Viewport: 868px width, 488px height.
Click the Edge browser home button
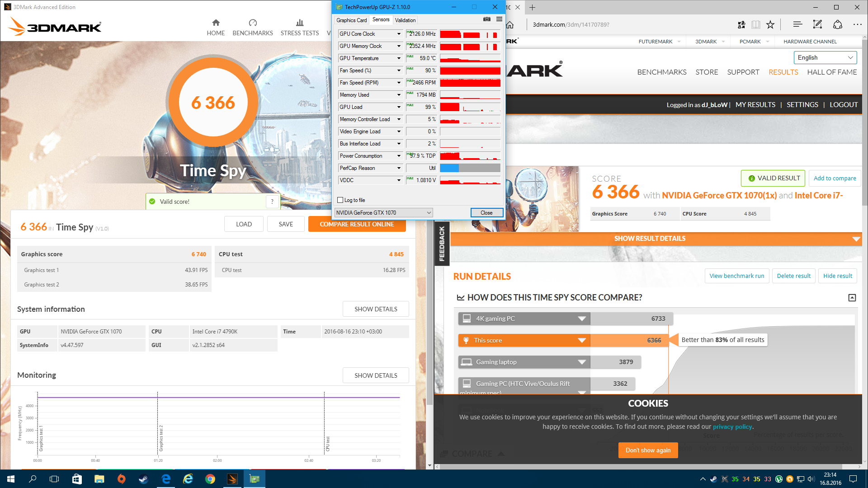coord(510,24)
